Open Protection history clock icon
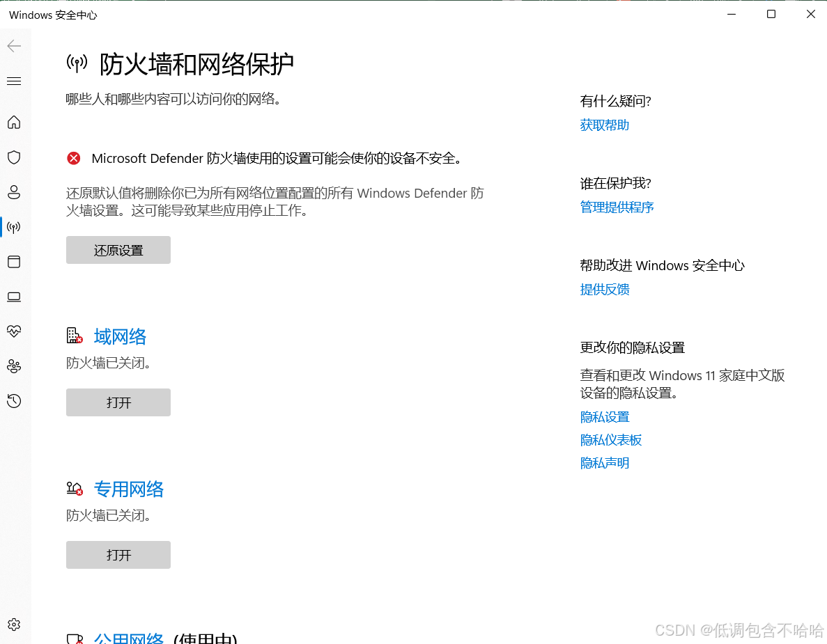The height and width of the screenshot is (644, 827). click(x=14, y=401)
